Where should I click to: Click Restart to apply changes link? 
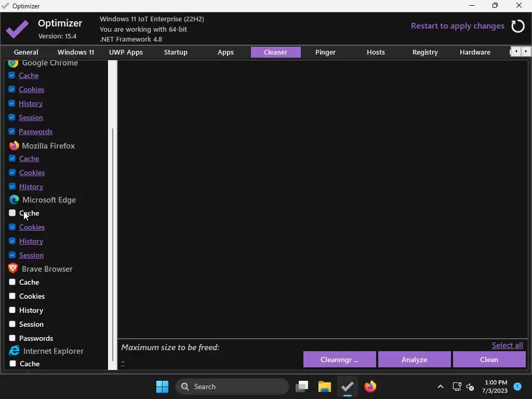(457, 26)
